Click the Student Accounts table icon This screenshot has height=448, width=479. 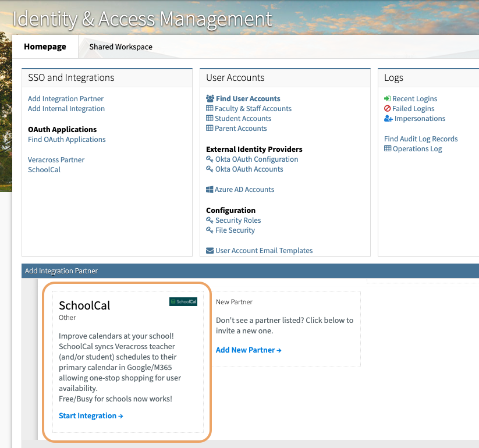click(x=210, y=118)
